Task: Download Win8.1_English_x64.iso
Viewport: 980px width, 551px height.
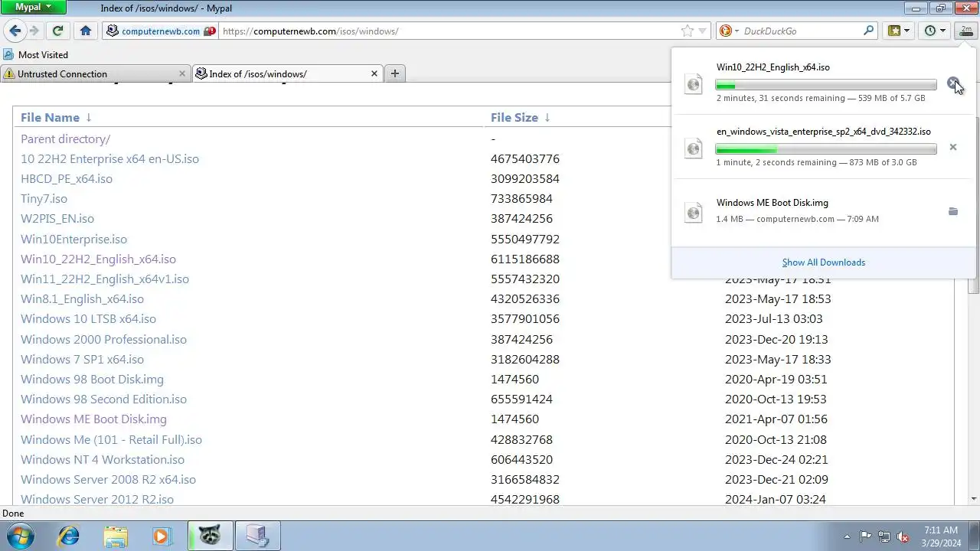Action: 82,299
